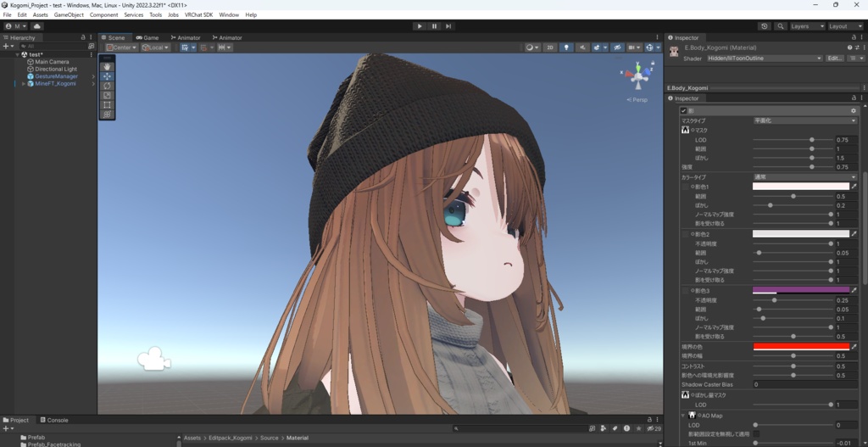Viewport: 868px width, 447px height.
Task: Open the global search magnifier icon
Action: [x=781, y=26]
